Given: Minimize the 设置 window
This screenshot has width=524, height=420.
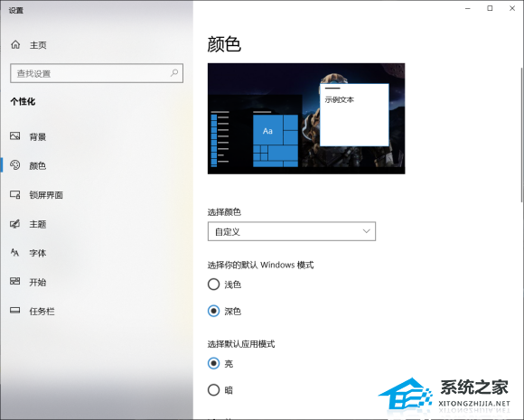Looking at the screenshot, I should [x=468, y=8].
